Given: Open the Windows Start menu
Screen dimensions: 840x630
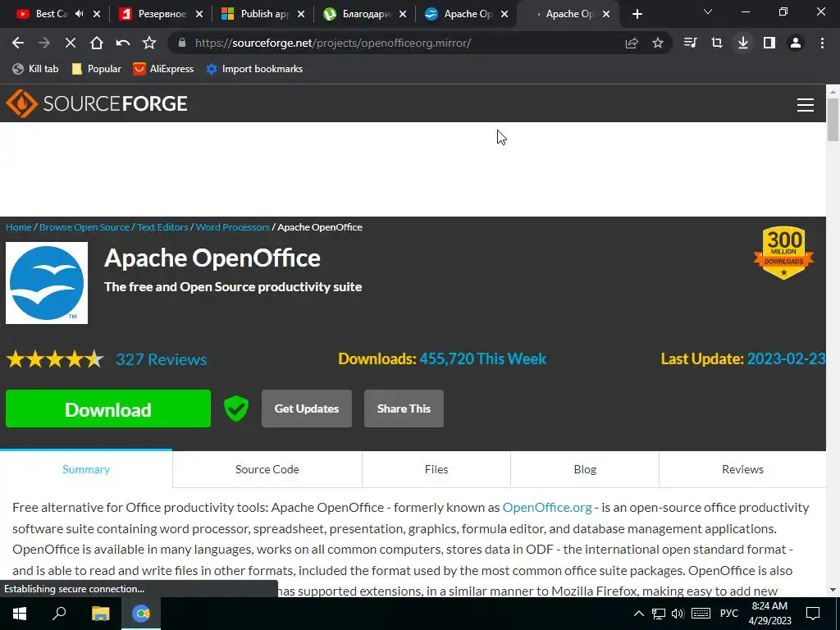Looking at the screenshot, I should [20, 614].
